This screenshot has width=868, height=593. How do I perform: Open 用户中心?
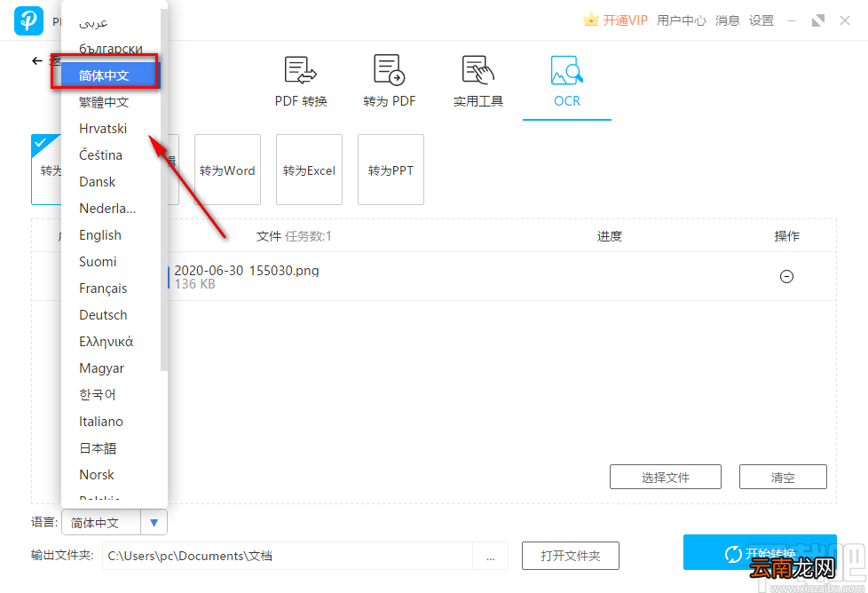tap(681, 20)
